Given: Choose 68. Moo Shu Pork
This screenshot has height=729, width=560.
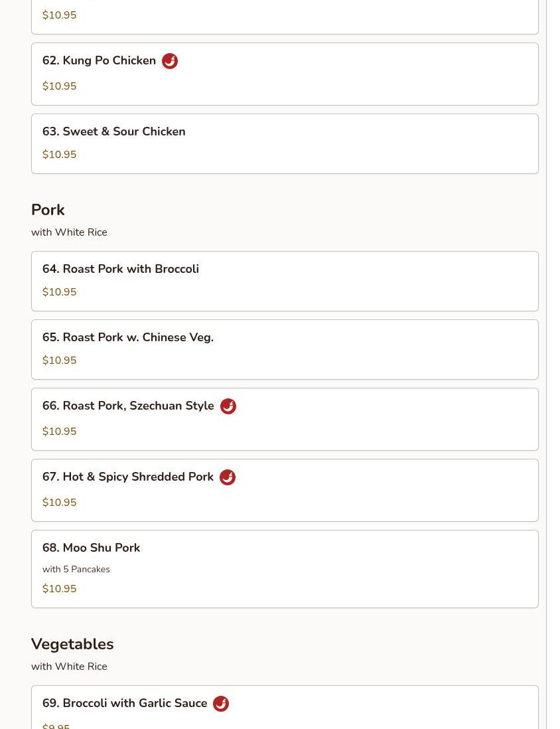Looking at the screenshot, I should pyautogui.click(x=92, y=548).
